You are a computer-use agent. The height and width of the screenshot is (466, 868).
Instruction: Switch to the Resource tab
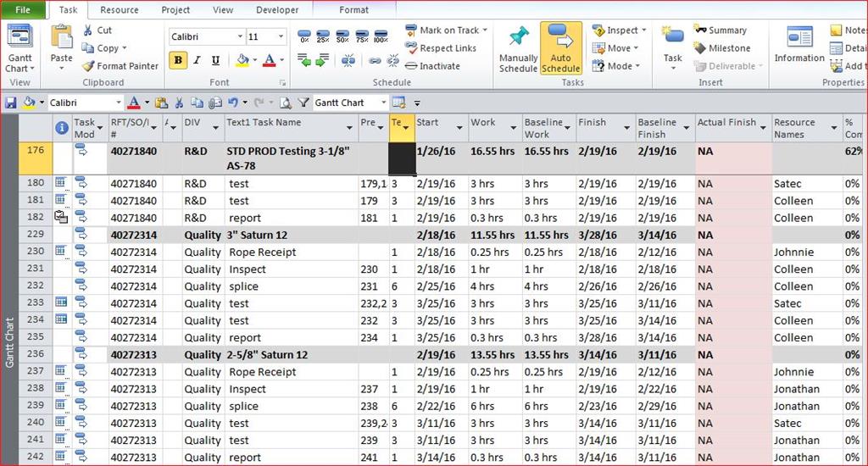point(119,9)
